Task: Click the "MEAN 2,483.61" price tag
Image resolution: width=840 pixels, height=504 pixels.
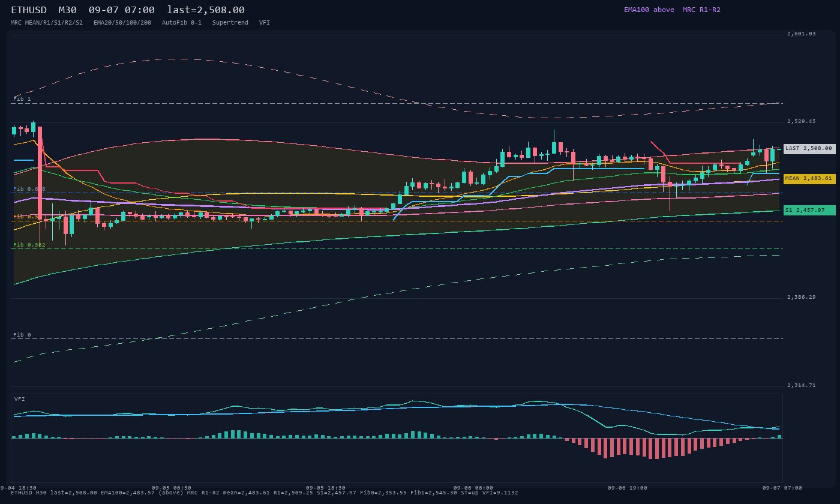Action: 809,179
